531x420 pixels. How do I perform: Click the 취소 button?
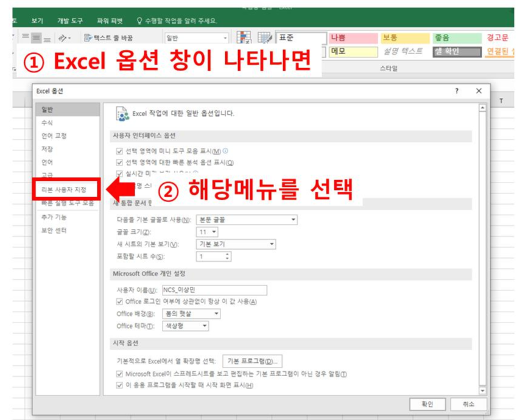pos(469,404)
